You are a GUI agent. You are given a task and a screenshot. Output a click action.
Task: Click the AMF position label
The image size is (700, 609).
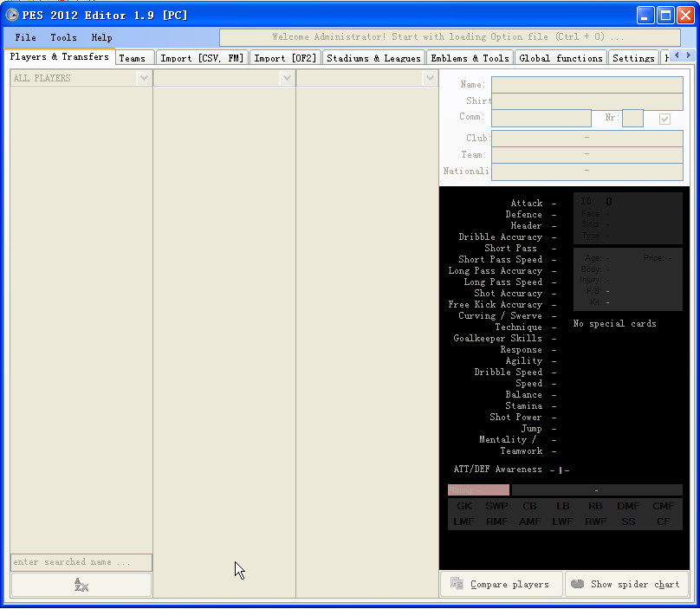pyautogui.click(x=530, y=522)
